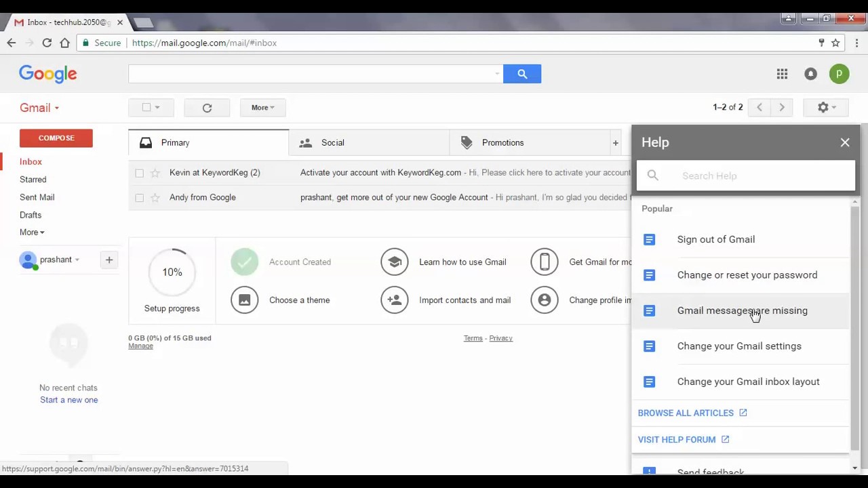
Task: Add a new inbox tab
Action: tap(615, 143)
